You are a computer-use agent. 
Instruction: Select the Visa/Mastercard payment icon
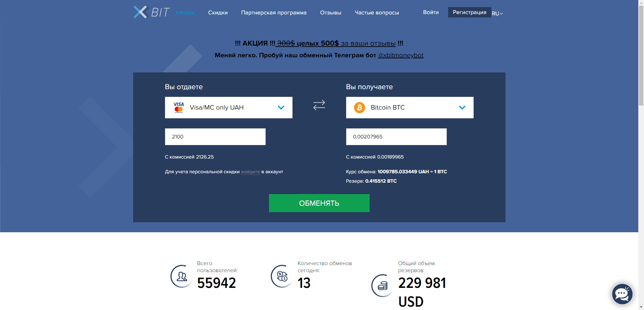[x=178, y=107]
